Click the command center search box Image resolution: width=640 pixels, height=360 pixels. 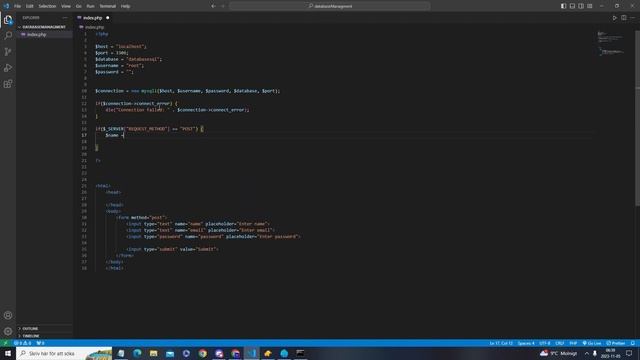(x=330, y=6)
